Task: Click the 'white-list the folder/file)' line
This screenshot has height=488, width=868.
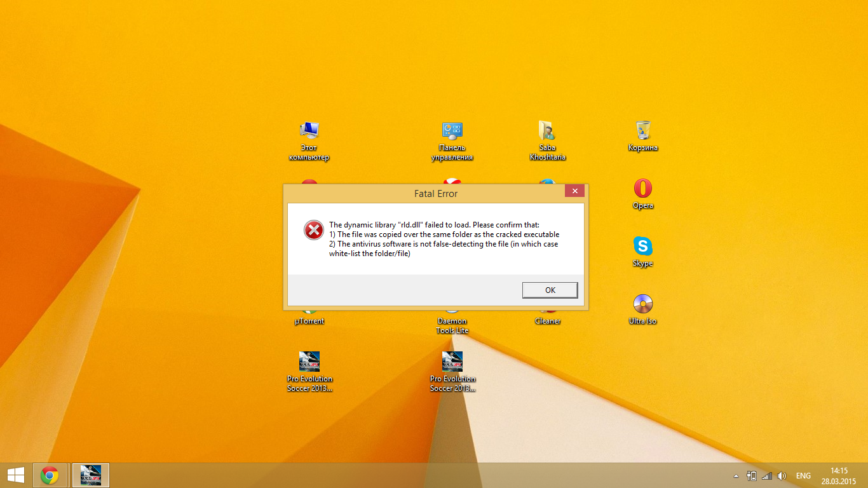Action: [369, 254]
